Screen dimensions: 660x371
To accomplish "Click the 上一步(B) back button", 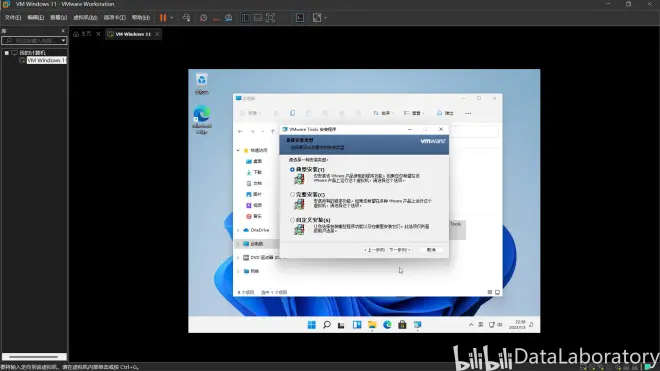I will (374, 250).
